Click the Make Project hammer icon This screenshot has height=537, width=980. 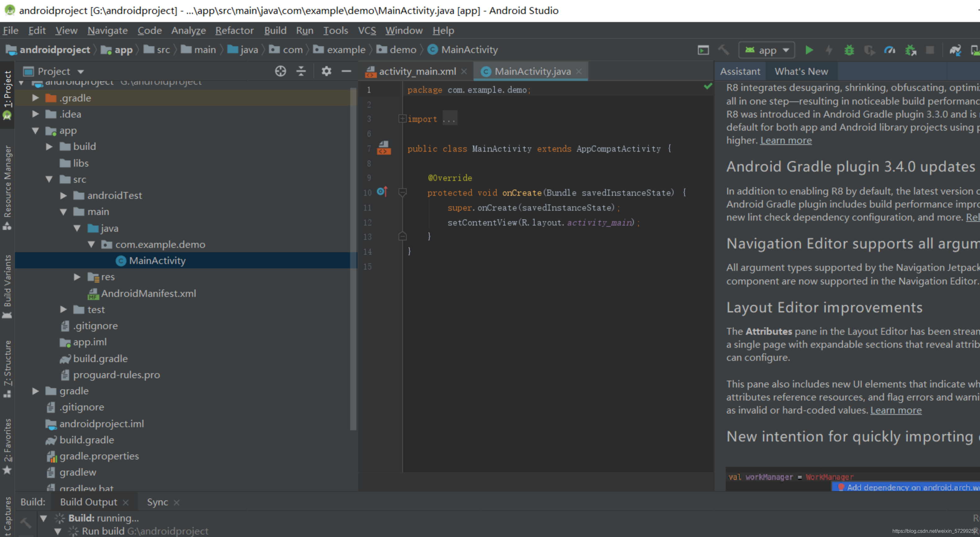pyautogui.click(x=724, y=50)
